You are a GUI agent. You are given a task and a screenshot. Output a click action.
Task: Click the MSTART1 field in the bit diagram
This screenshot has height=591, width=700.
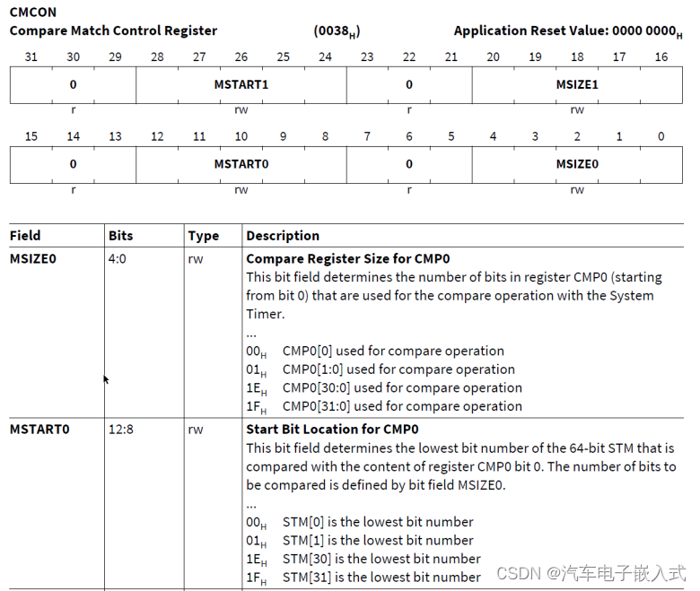pos(241,84)
